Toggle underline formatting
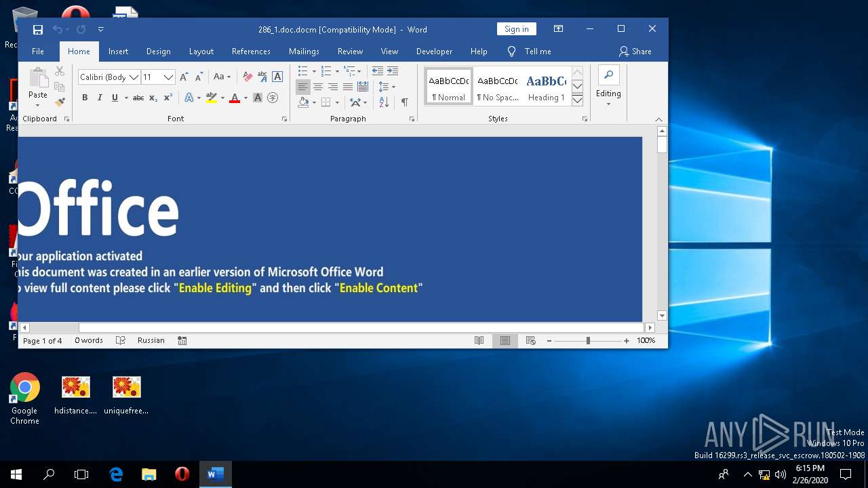This screenshot has width=868, height=488. click(115, 98)
